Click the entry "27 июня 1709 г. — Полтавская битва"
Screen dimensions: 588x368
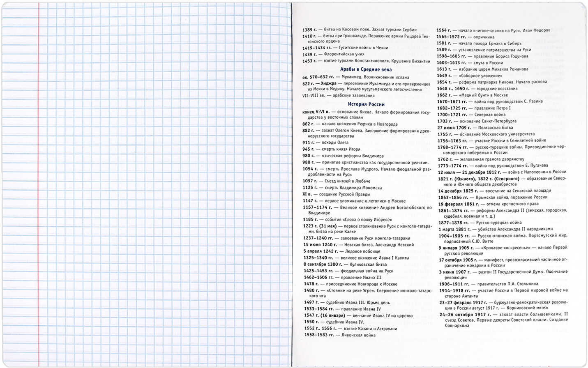(475, 128)
